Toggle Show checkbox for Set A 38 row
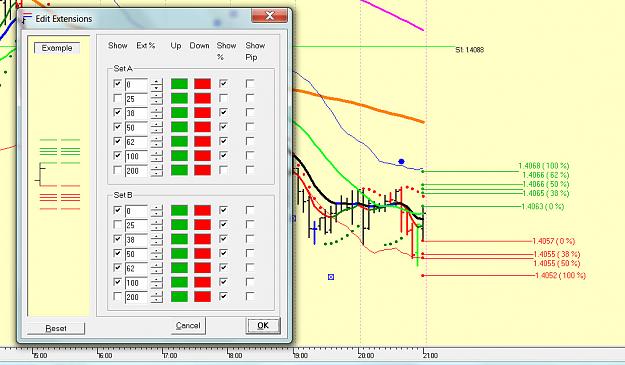The image size is (625, 365). (x=118, y=112)
